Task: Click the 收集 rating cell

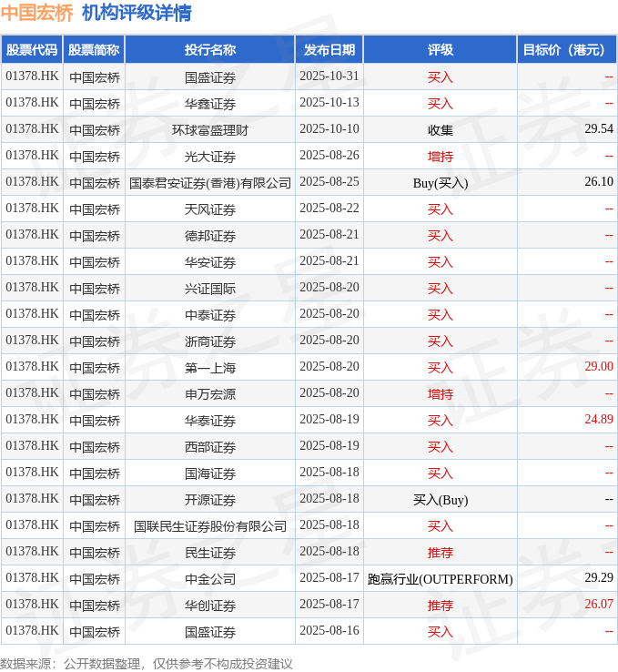Action: 441,130
